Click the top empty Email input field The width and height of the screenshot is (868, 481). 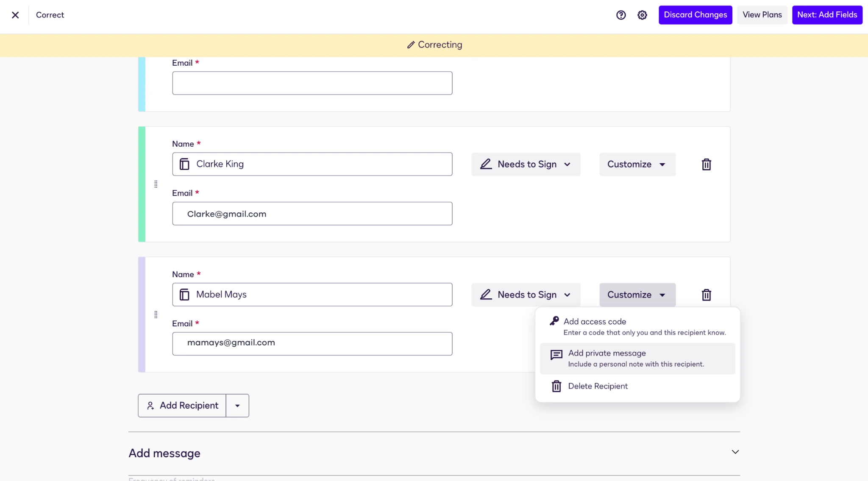click(312, 83)
